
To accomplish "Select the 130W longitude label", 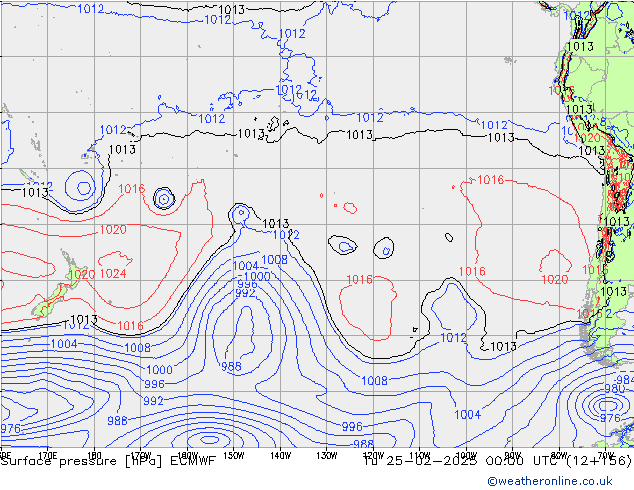I will pyautogui.click(x=327, y=456).
